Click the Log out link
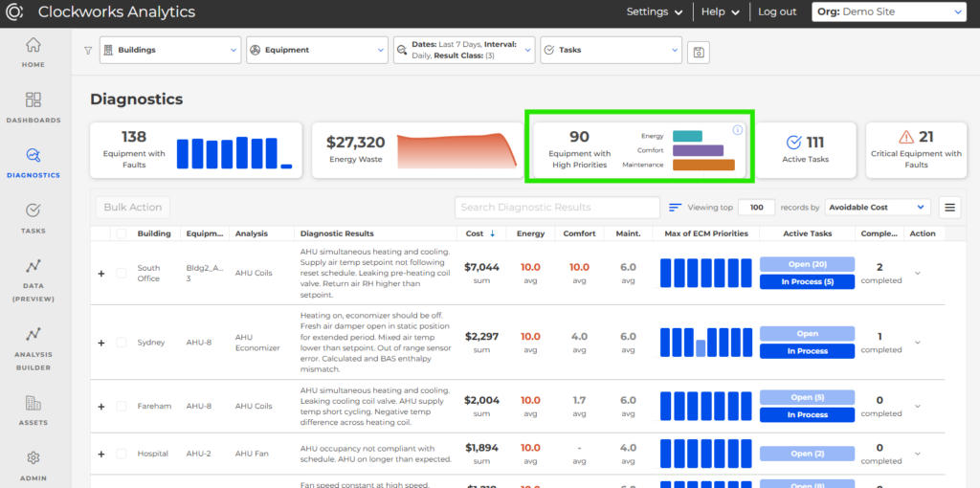This screenshot has height=488, width=980. coord(777,12)
